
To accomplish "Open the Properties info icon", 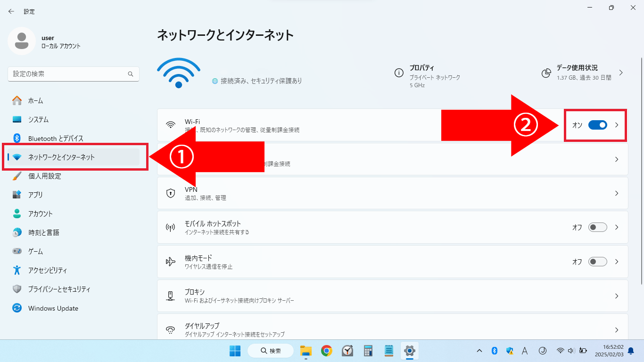I will click(399, 73).
